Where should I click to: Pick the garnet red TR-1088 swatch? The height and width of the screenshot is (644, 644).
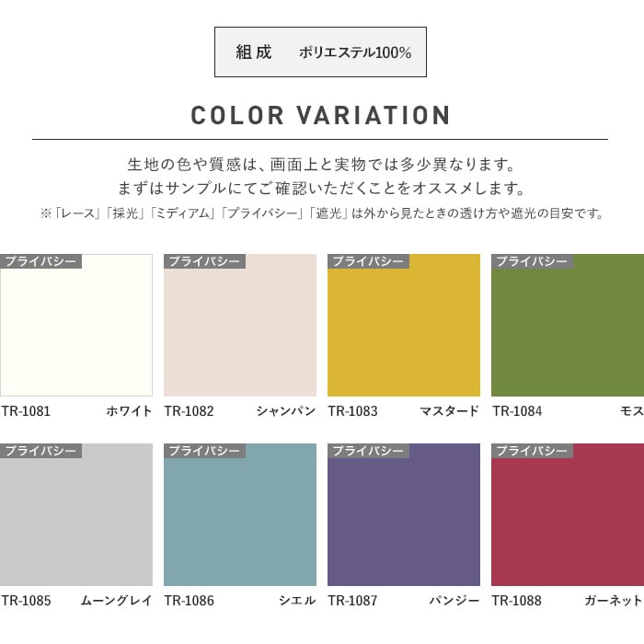click(x=568, y=514)
